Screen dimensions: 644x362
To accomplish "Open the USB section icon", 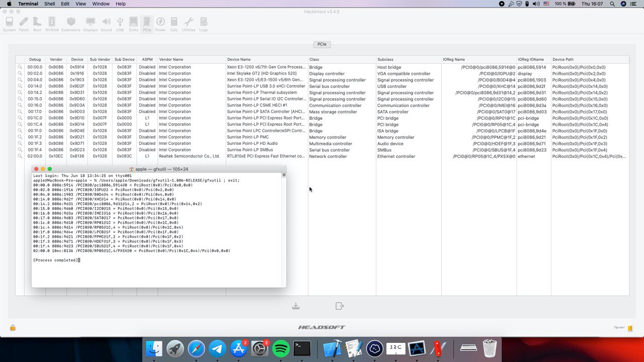I will click(120, 24).
